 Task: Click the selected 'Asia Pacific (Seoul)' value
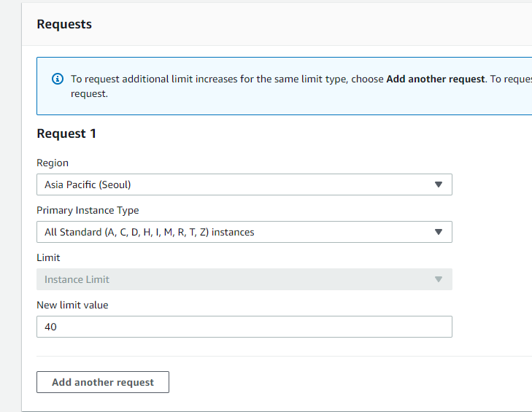(88, 184)
